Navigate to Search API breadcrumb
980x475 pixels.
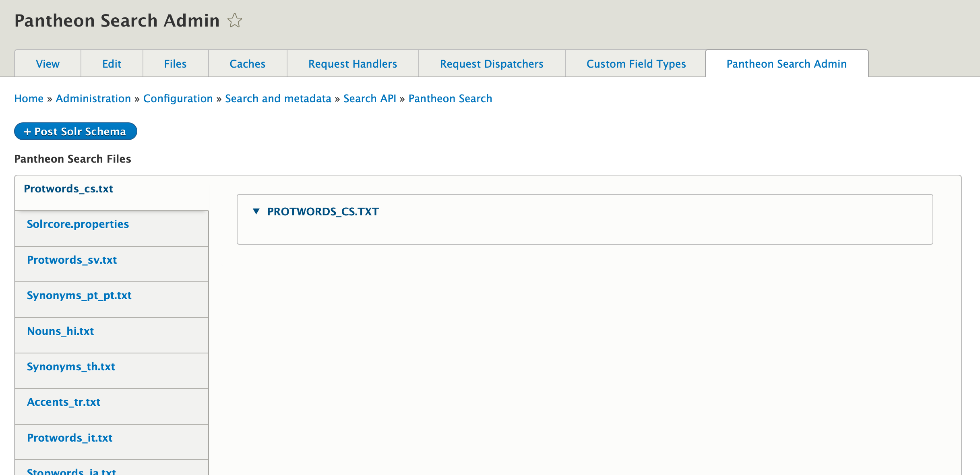370,99
